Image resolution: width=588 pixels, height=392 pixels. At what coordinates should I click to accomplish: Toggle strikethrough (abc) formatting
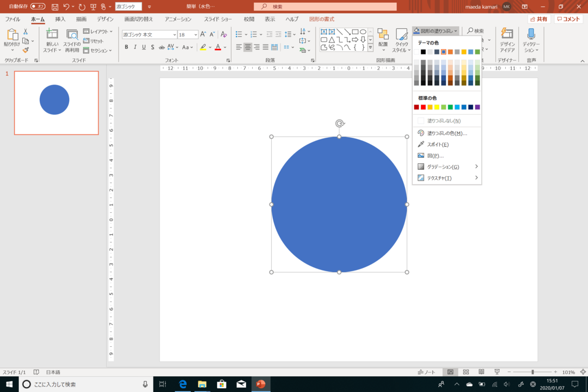pyautogui.click(x=162, y=47)
